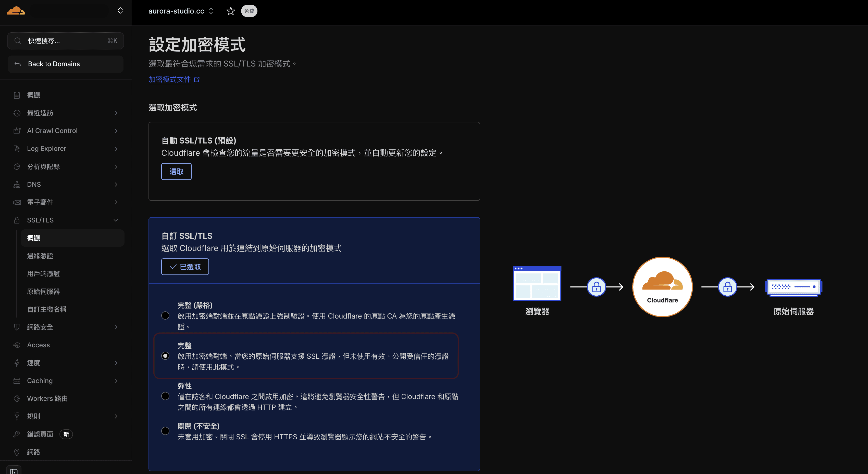
Task: Click the 網路 location pin icon
Action: 17,452
